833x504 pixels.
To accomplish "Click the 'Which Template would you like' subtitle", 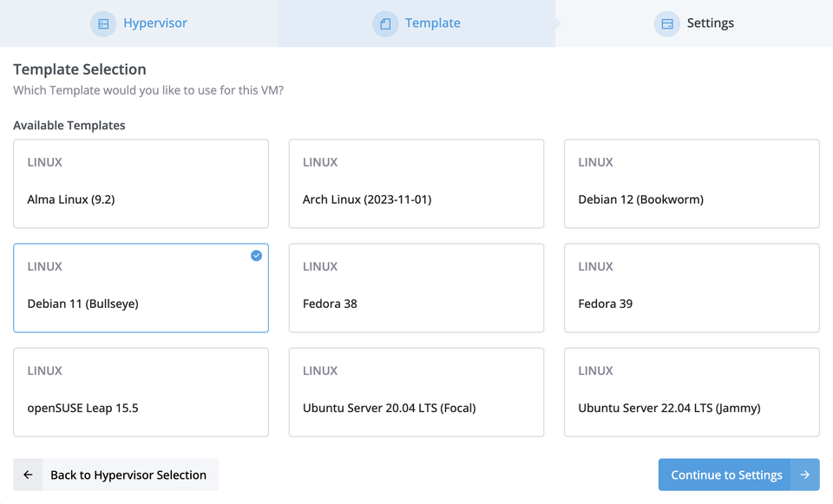I will tap(148, 90).
